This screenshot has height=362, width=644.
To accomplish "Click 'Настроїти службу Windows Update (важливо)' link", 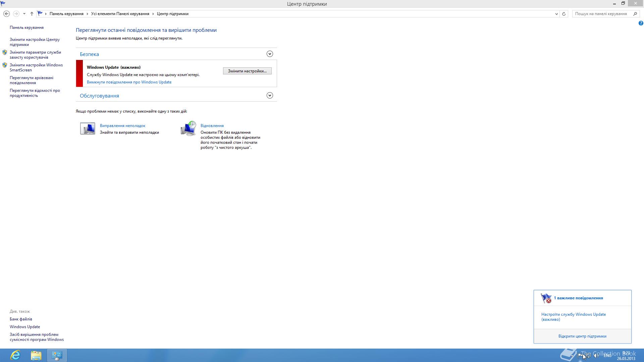I will (573, 317).
